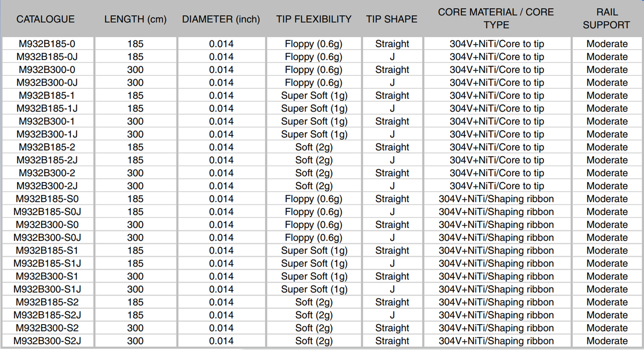Image resolution: width=644 pixels, height=350 pixels.
Task: Click the TIP FLEXIBILITY column header
Action: [314, 19]
